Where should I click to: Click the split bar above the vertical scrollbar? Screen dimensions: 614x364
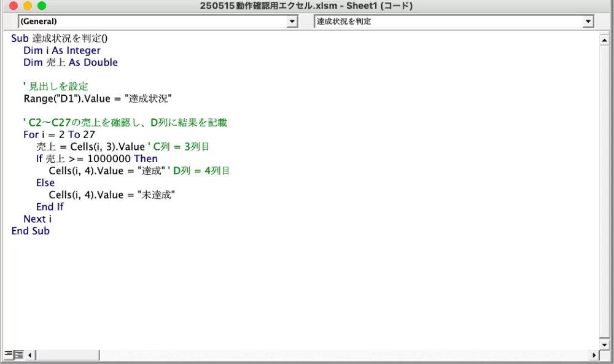604,33
